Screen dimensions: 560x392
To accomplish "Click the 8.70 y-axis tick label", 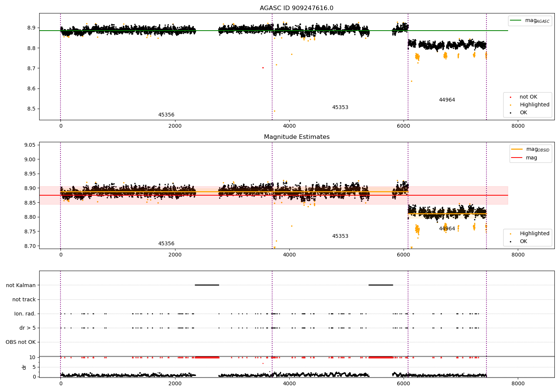I will point(30,246).
